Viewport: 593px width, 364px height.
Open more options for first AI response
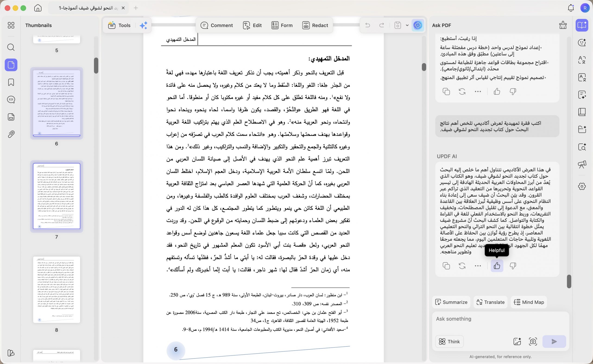pos(478,91)
